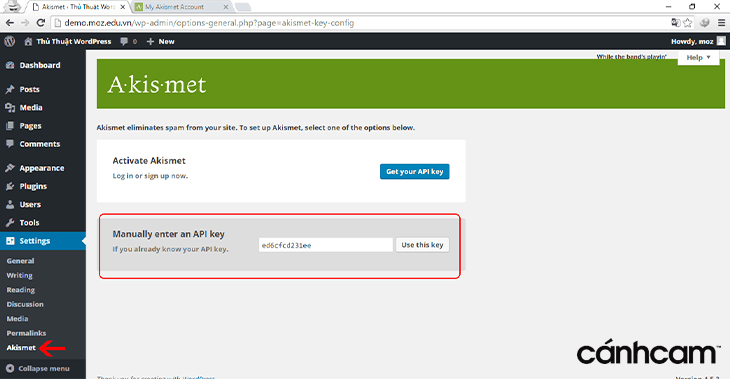Open Reading settings submenu item
This screenshot has width=730, height=379.
click(20, 290)
